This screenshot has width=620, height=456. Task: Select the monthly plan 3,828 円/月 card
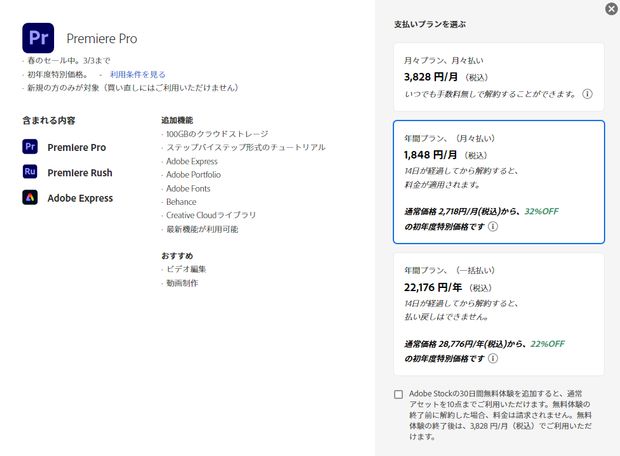tap(499, 77)
